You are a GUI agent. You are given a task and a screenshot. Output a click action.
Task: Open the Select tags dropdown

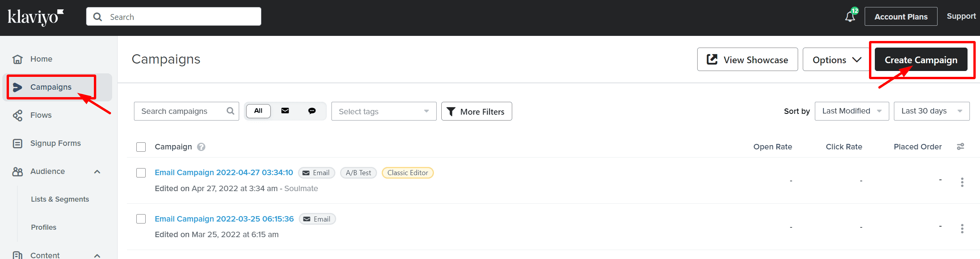click(384, 112)
